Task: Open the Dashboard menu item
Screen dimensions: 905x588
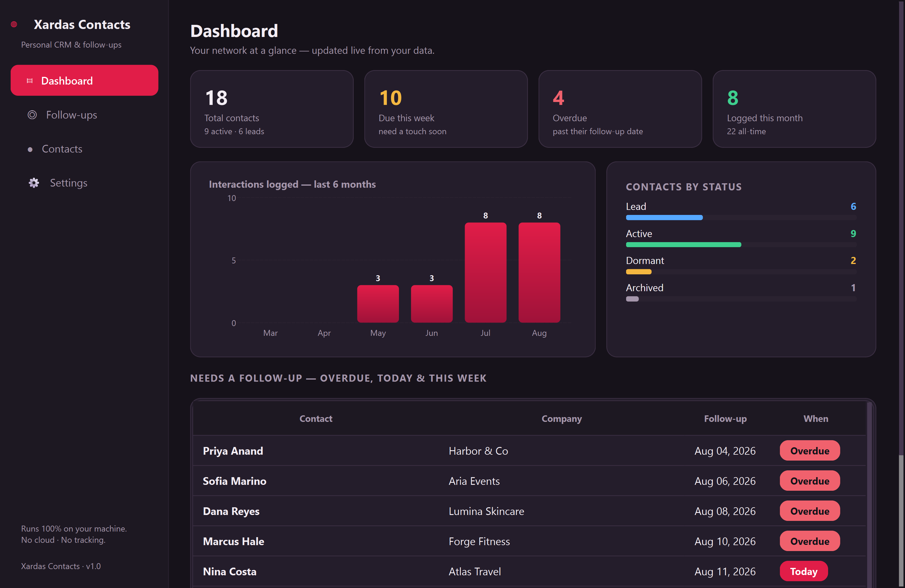Action: coord(84,80)
